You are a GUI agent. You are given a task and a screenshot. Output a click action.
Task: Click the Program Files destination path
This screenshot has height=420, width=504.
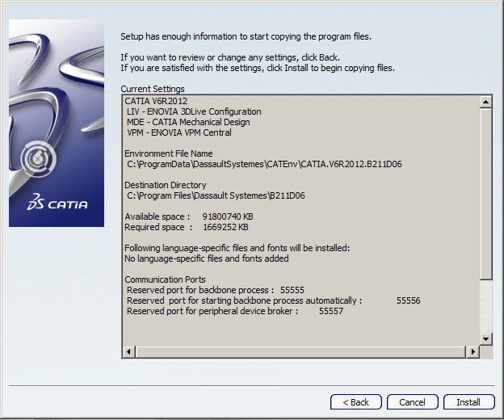click(x=216, y=195)
